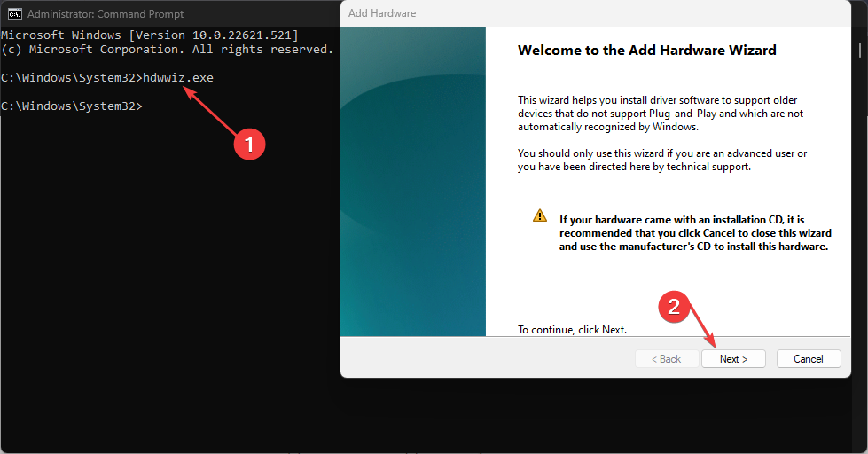Click the disabled Back button

pos(667,359)
